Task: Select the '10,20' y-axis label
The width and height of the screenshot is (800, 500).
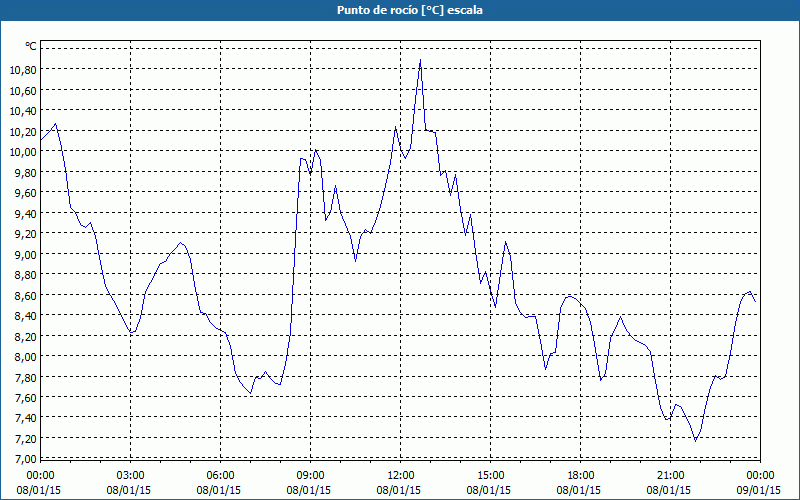Action: 23,131
